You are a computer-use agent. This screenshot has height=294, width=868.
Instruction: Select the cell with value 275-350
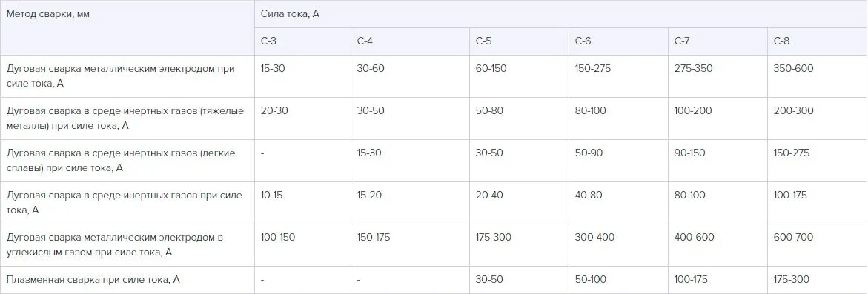click(x=718, y=76)
